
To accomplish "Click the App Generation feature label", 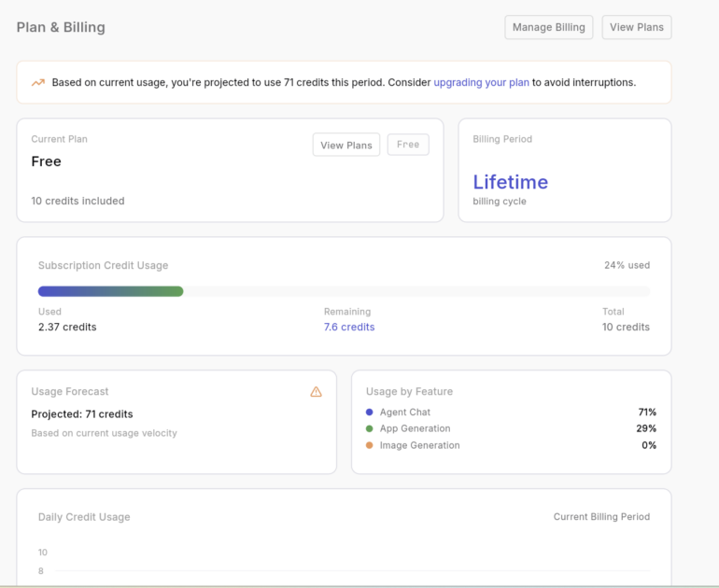I will [x=415, y=428].
